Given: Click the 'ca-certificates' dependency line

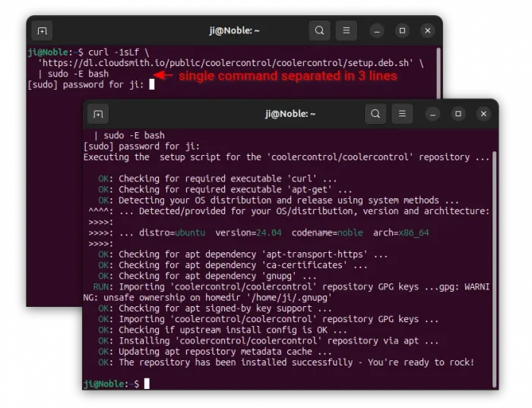Looking at the screenshot, I should click(x=233, y=265).
